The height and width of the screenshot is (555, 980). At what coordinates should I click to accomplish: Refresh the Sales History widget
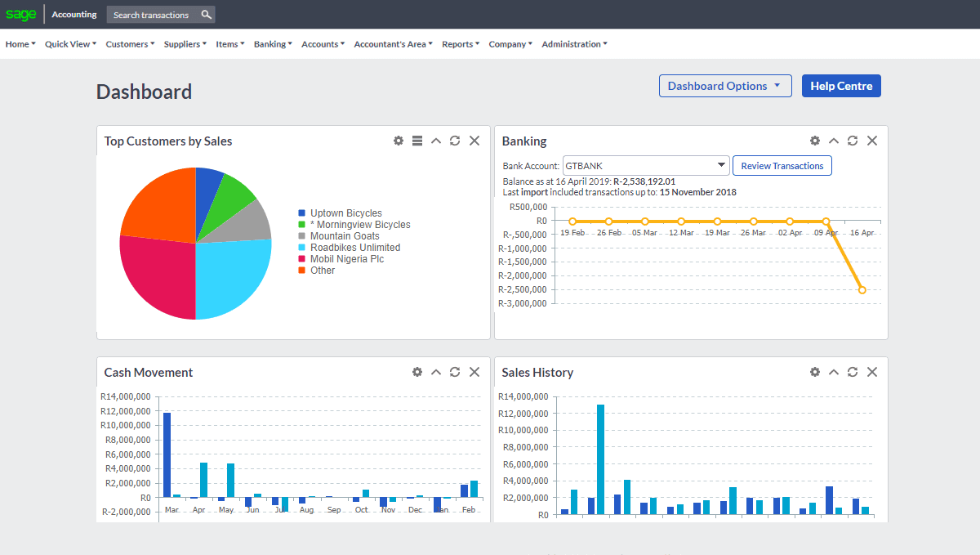point(852,372)
